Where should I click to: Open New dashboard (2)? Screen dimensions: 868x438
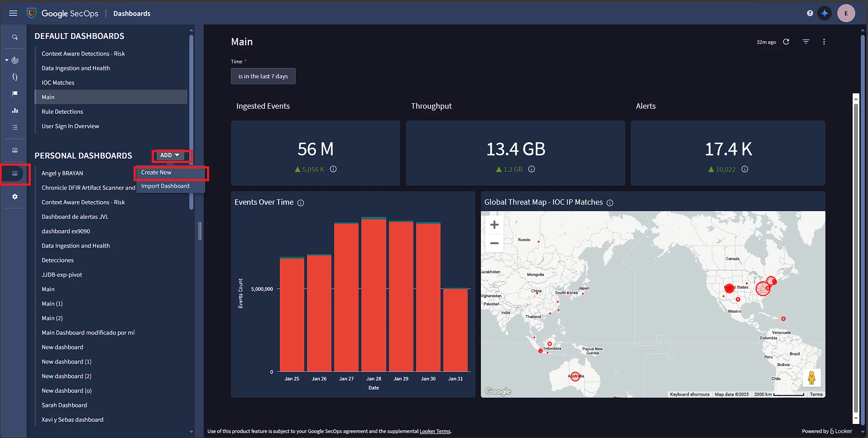[67, 376]
